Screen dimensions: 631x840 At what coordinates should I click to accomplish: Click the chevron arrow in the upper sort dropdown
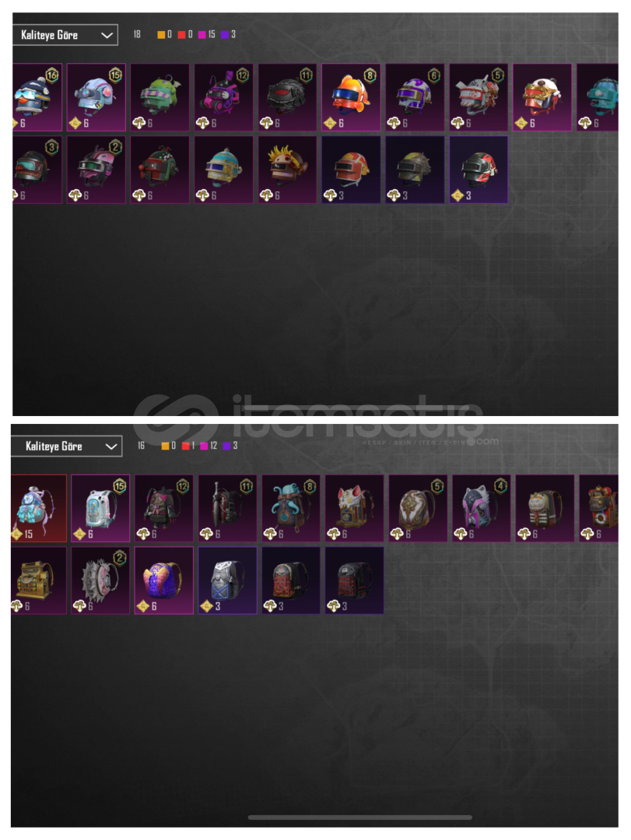pos(107,35)
